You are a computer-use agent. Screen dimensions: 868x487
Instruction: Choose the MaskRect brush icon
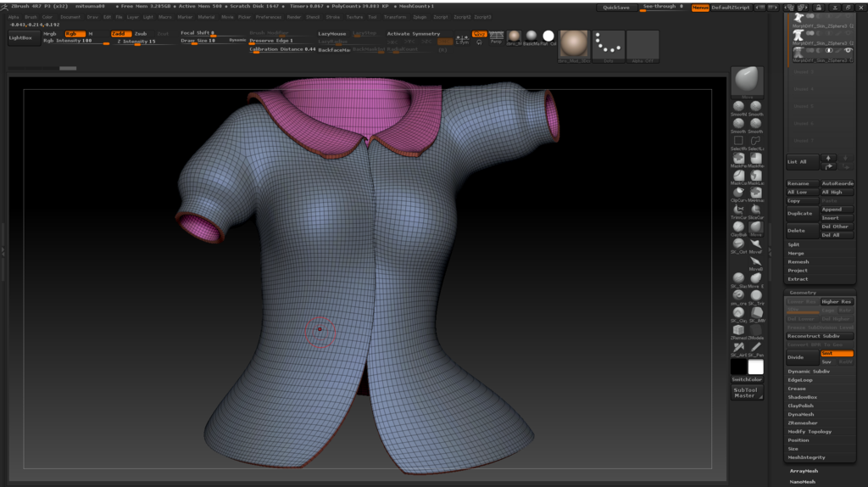(x=755, y=159)
